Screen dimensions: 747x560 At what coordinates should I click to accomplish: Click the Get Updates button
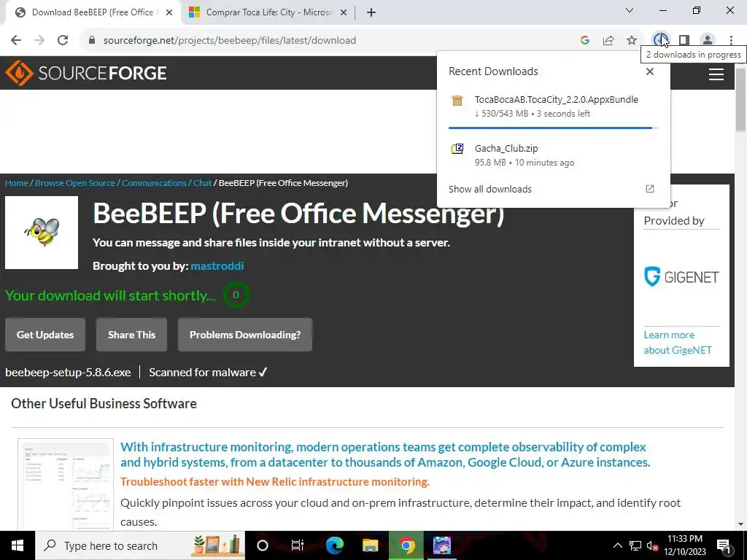[x=45, y=335]
